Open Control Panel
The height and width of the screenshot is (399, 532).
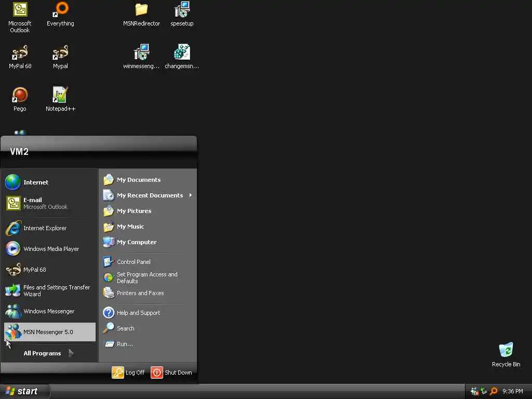pos(148,262)
